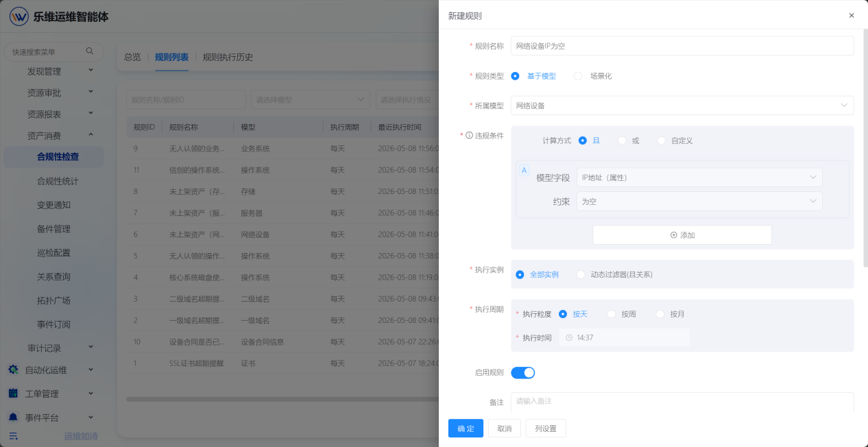Image resolution: width=868 pixels, height=447 pixels.
Task: Open 备件管理 in the sidebar
Action: coord(54,229)
